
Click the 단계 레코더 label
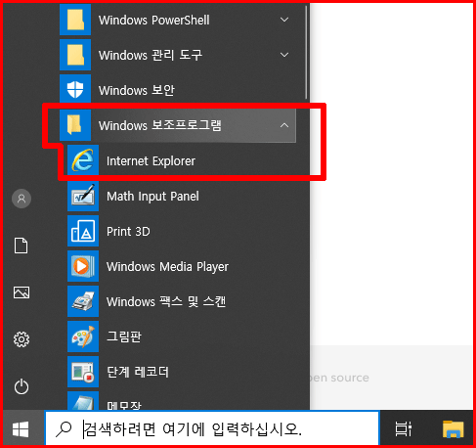[138, 372]
